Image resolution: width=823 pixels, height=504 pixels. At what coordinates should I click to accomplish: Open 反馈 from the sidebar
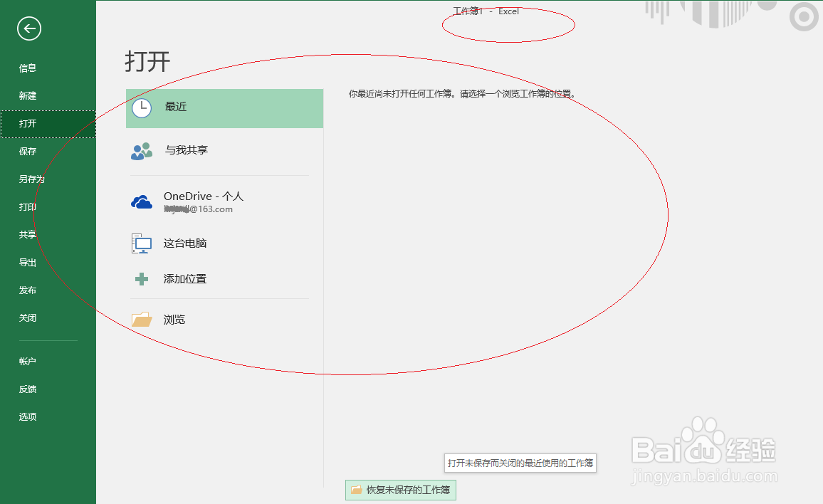point(28,389)
